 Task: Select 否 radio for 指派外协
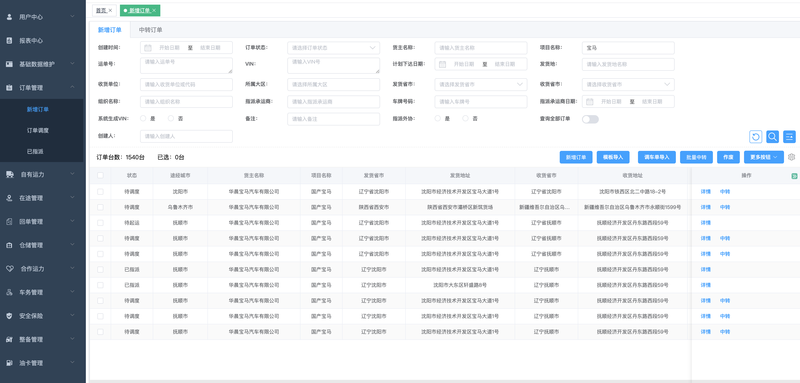tap(465, 118)
